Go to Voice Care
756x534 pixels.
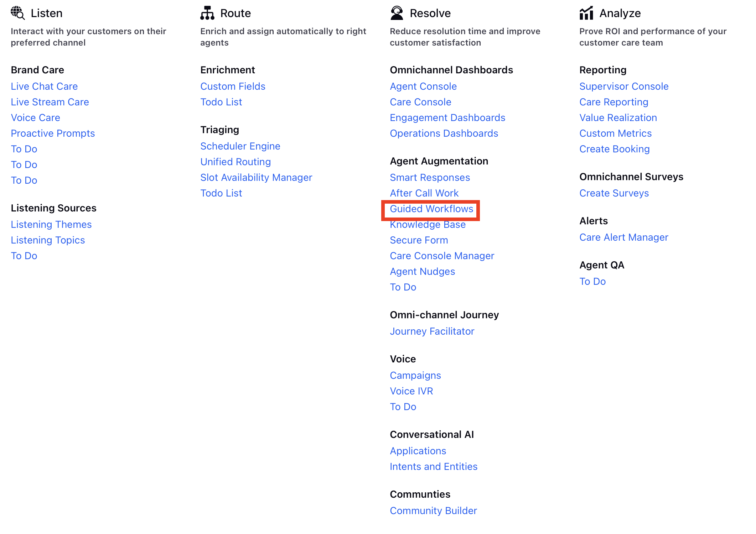[36, 118]
